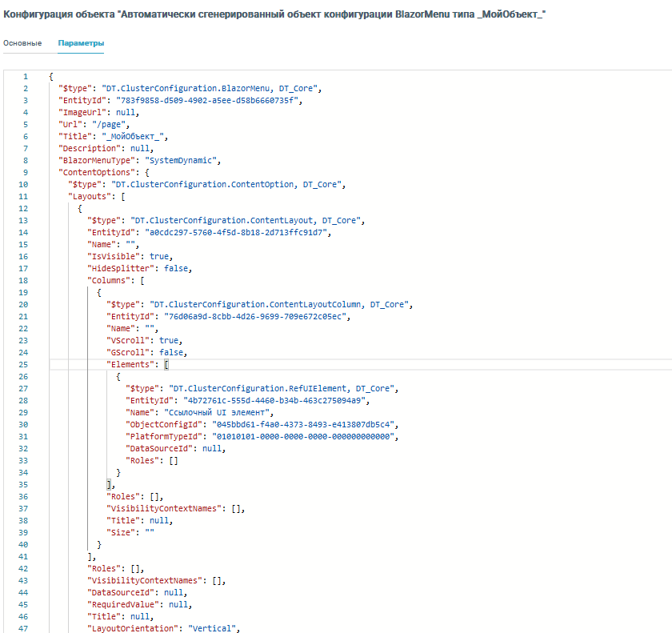The height and width of the screenshot is (633, 672).
Task: Click line number 47 in the gutter
Action: 26,628
